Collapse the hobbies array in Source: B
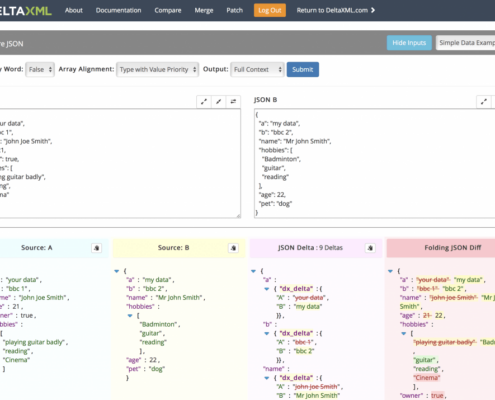The image size is (495, 400). coord(130,315)
